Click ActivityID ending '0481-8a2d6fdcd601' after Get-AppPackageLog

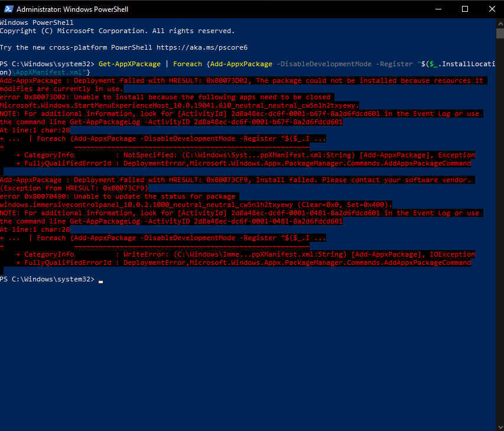point(268,221)
